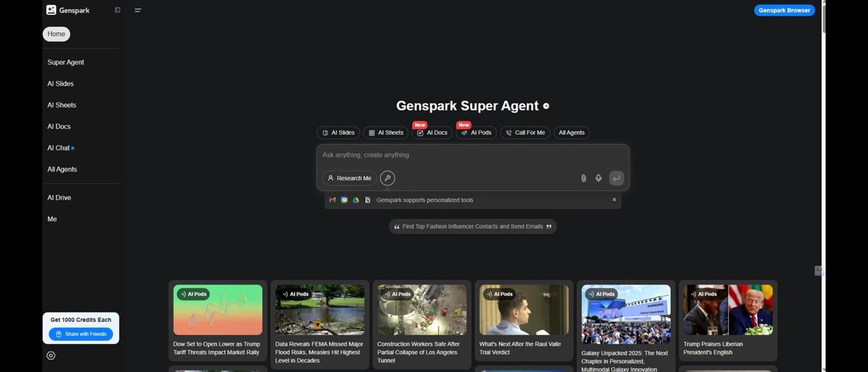Open AI Chat from sidebar
Image resolution: width=868 pixels, height=372 pixels.
[60, 148]
